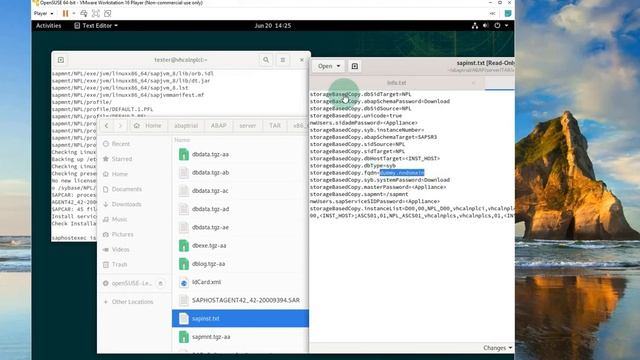Open Videos in the file sidebar
This screenshot has width=640, height=360.
(x=120, y=250)
